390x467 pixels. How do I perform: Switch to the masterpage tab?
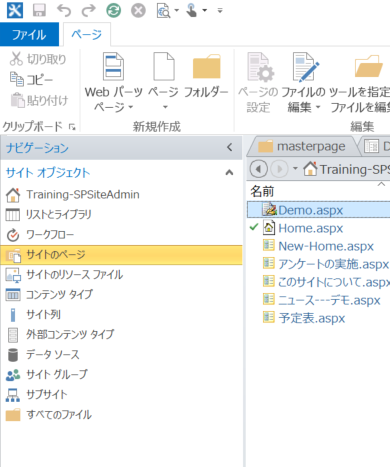(304, 146)
